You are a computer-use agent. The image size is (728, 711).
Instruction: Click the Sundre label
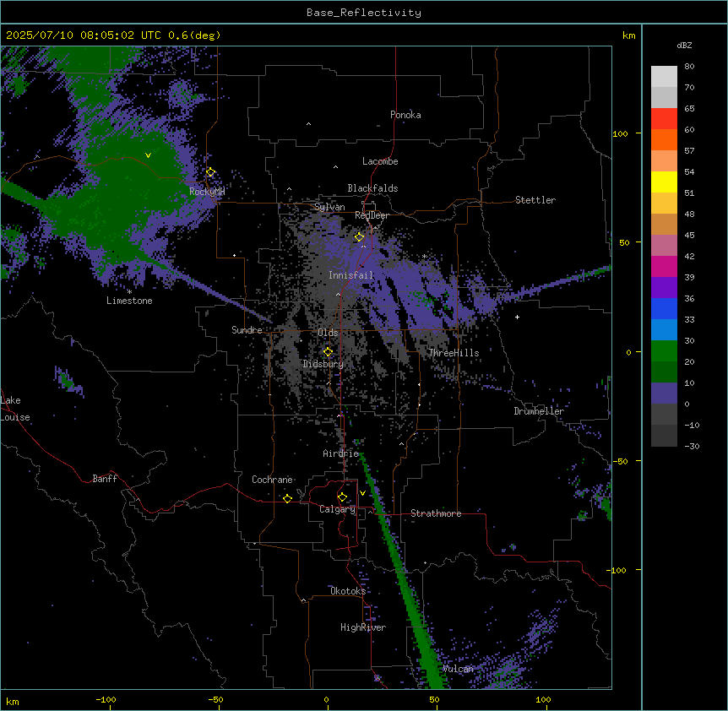[247, 330]
